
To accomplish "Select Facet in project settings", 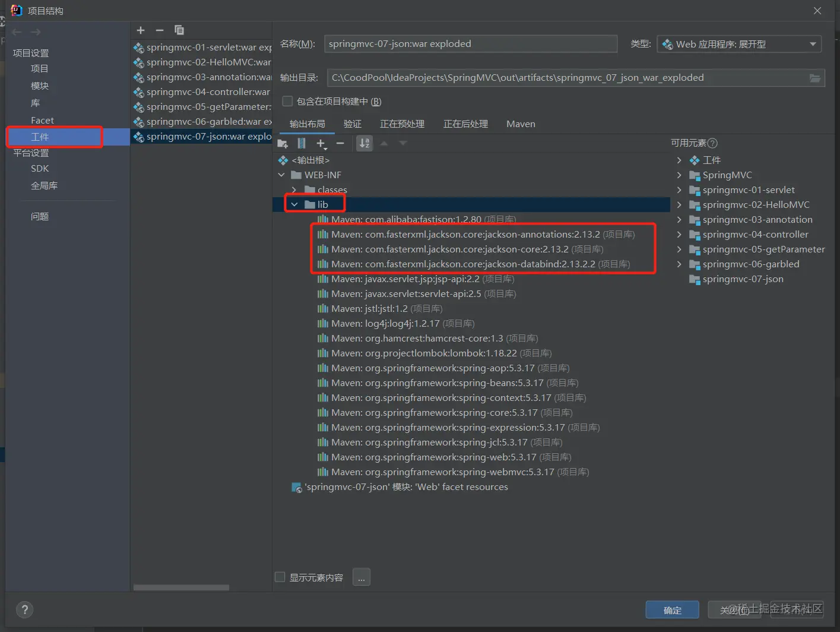I will coord(42,120).
